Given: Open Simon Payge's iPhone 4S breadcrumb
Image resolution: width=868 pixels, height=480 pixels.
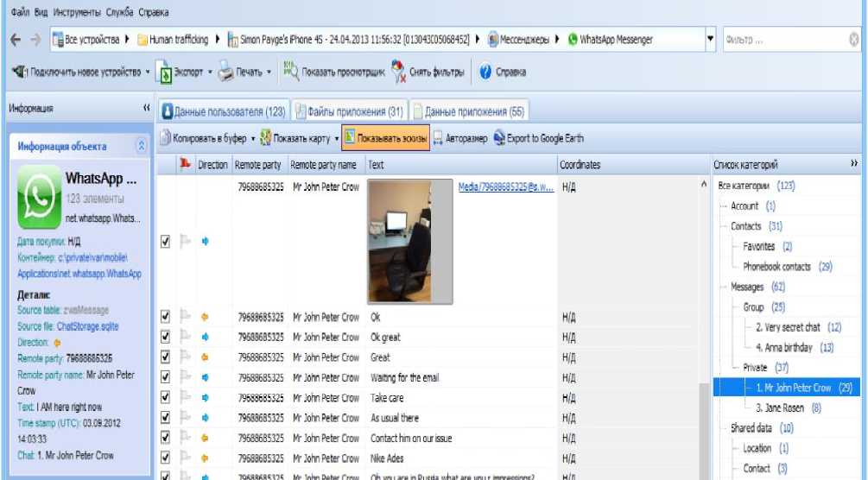Looking at the screenshot, I should point(348,40).
